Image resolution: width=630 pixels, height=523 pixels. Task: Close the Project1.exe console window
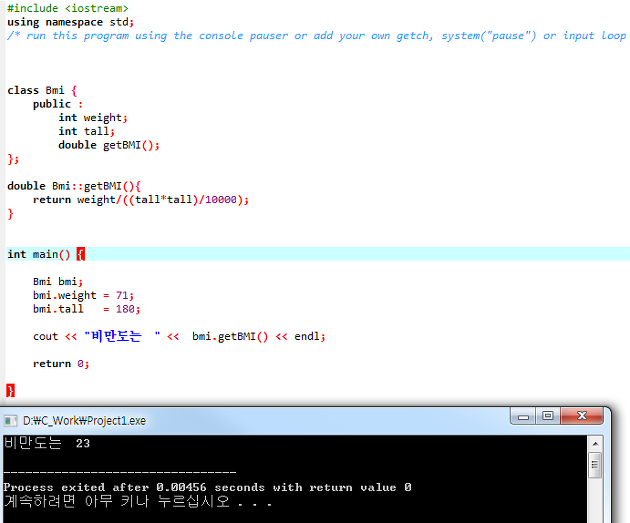(x=582, y=416)
